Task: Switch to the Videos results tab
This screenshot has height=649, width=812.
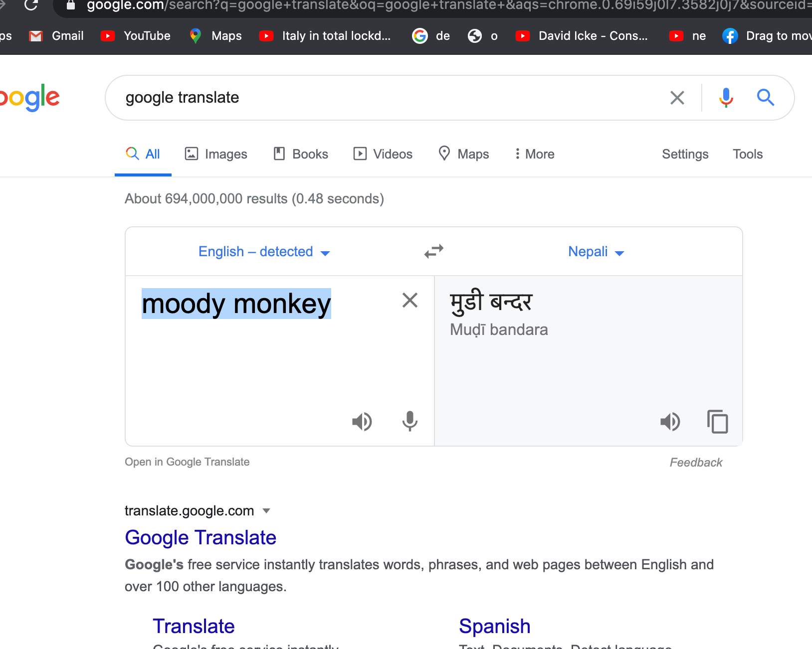Action: pos(383,154)
